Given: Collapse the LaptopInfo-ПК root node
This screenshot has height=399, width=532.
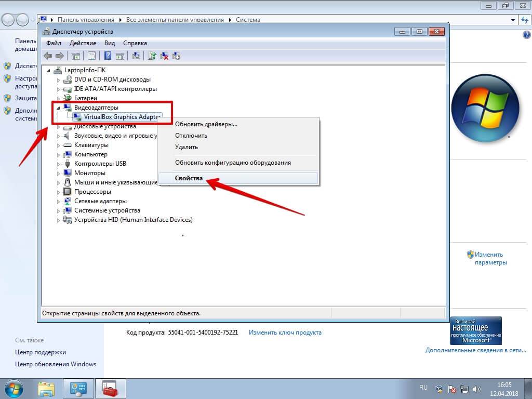Looking at the screenshot, I should [48, 71].
